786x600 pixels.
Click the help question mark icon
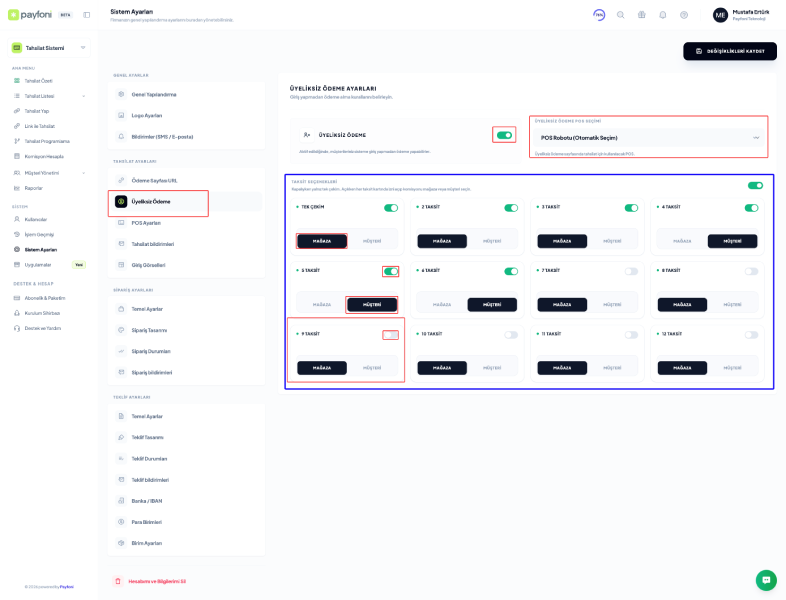(684, 15)
